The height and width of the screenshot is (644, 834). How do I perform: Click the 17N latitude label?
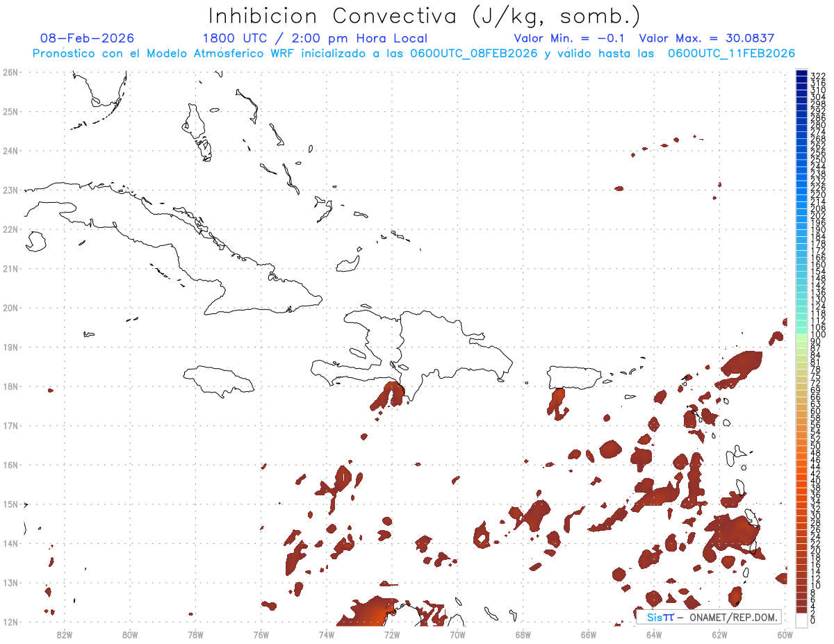(x=10, y=426)
